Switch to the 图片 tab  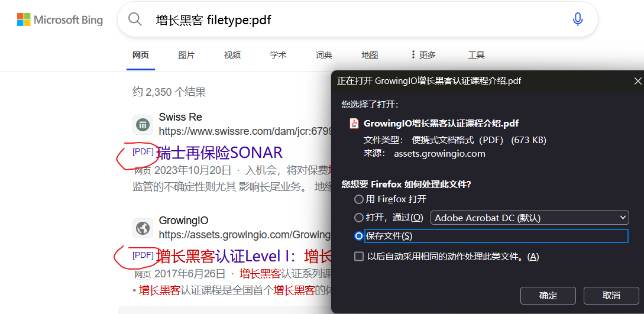coord(186,55)
